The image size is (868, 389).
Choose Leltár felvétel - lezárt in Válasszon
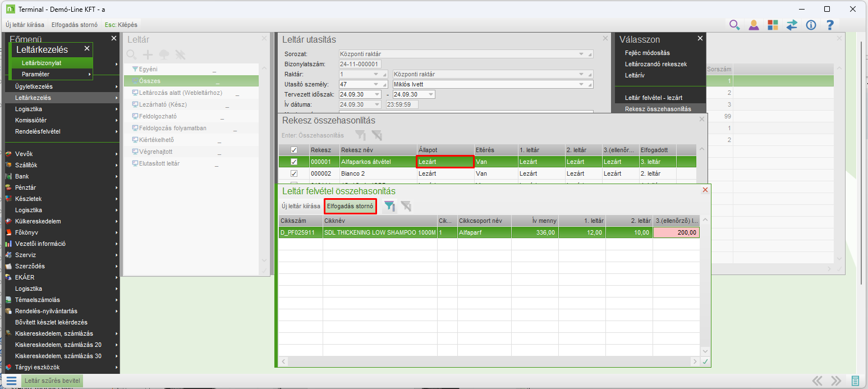(x=653, y=98)
